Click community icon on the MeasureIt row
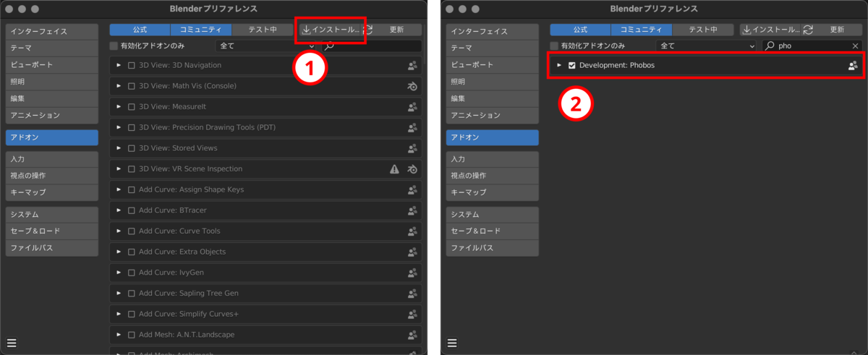Screen dimensions: 868x355 point(412,106)
